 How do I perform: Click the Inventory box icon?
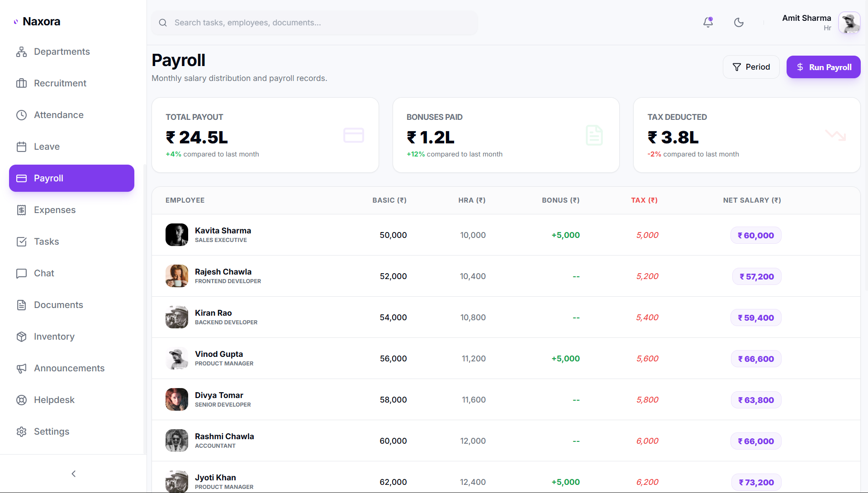[21, 337]
